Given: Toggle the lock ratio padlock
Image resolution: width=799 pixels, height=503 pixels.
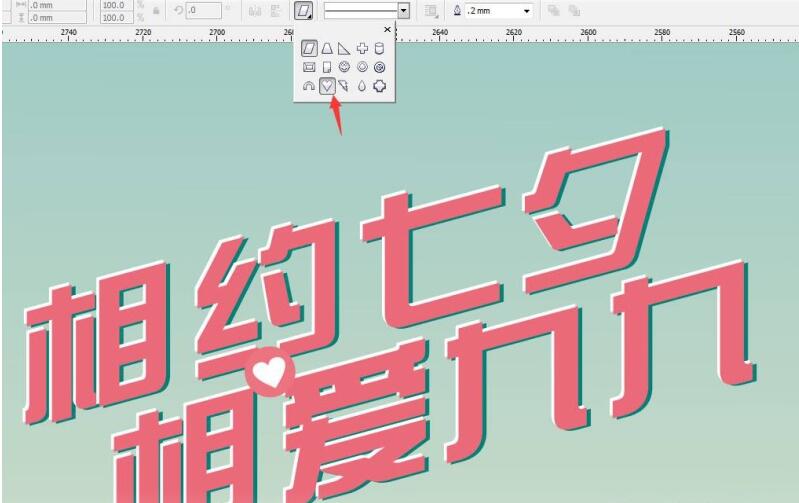Looking at the screenshot, I should pyautogui.click(x=156, y=11).
